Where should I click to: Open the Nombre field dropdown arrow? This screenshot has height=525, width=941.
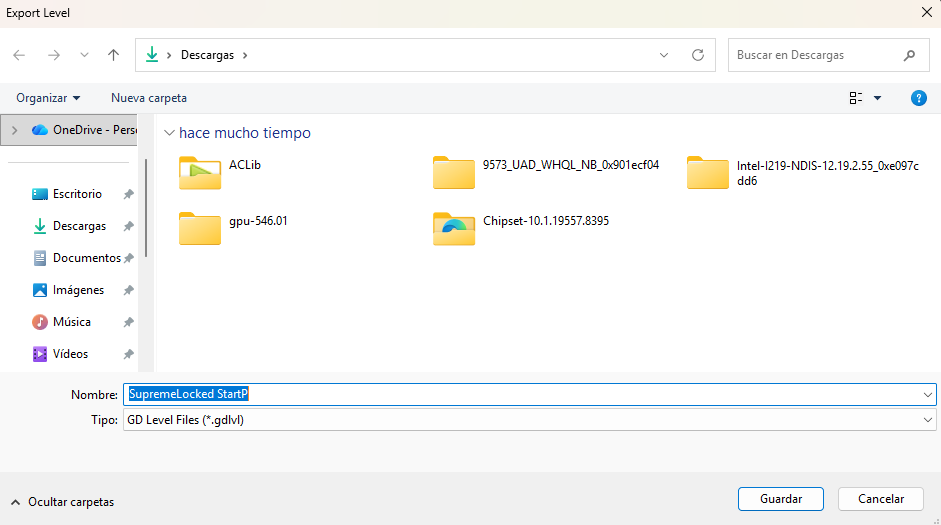click(928, 395)
